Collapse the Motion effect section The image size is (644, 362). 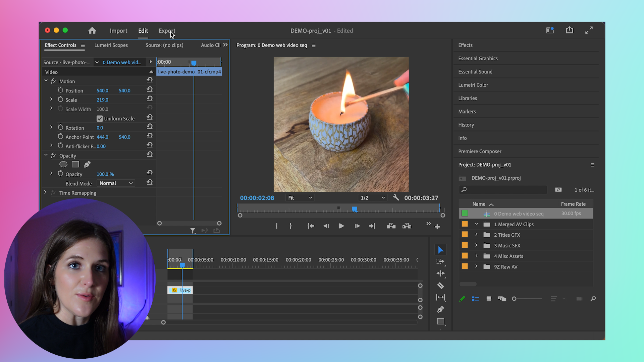click(x=46, y=81)
